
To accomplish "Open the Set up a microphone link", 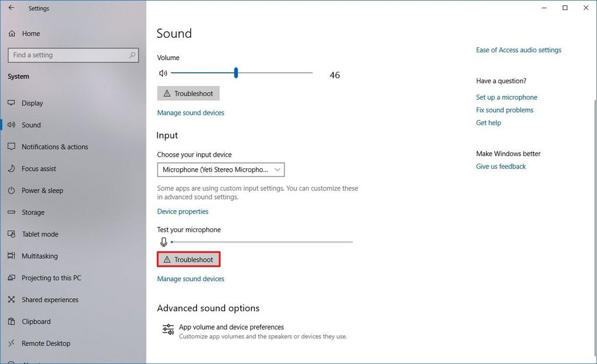I will click(x=507, y=97).
